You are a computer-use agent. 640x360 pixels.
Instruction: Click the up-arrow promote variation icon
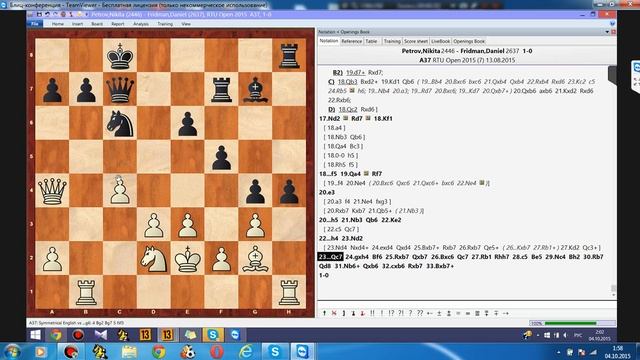tap(324, 313)
